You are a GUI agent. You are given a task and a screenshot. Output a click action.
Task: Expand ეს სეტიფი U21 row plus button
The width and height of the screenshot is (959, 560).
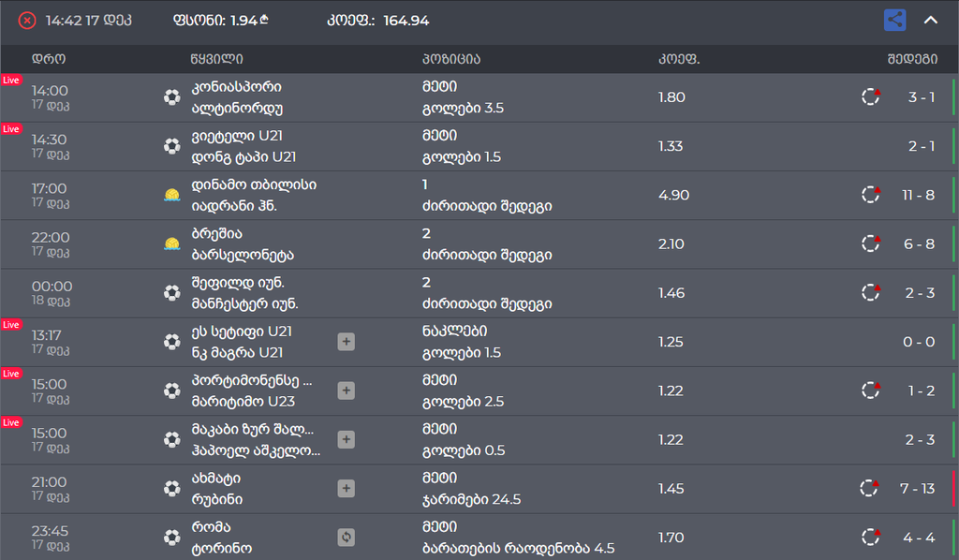pos(347,342)
